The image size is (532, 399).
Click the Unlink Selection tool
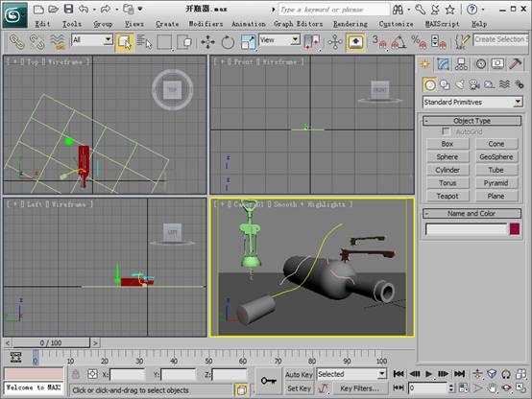pyautogui.click(x=36, y=42)
